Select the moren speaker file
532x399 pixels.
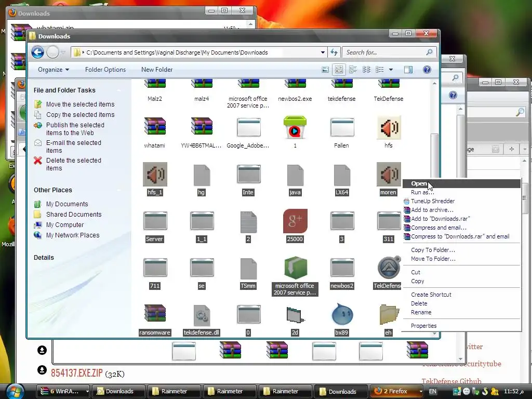389,174
